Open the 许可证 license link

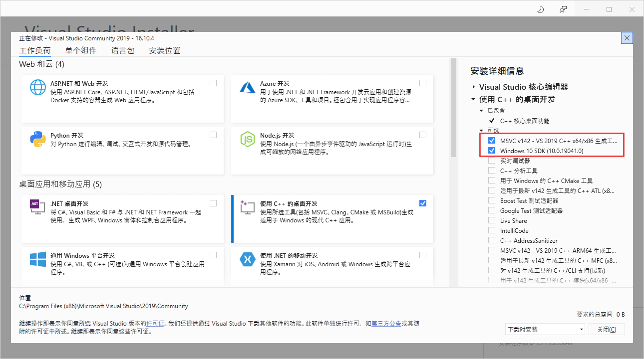pyautogui.click(x=155, y=324)
